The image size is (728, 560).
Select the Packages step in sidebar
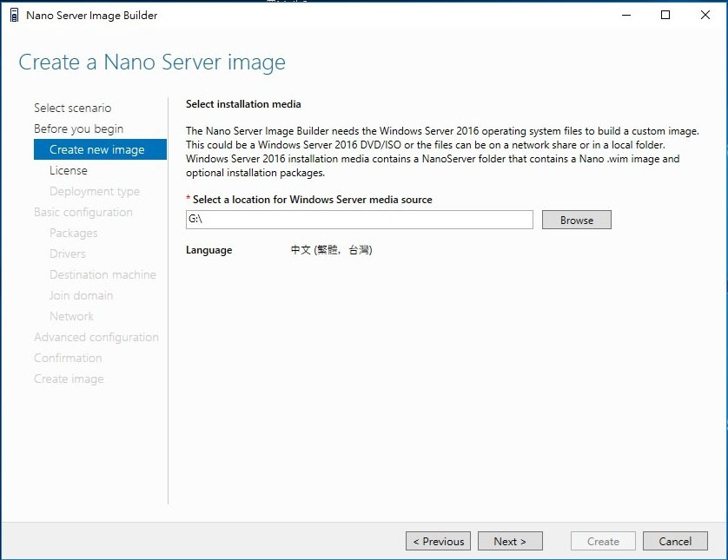pos(73,234)
